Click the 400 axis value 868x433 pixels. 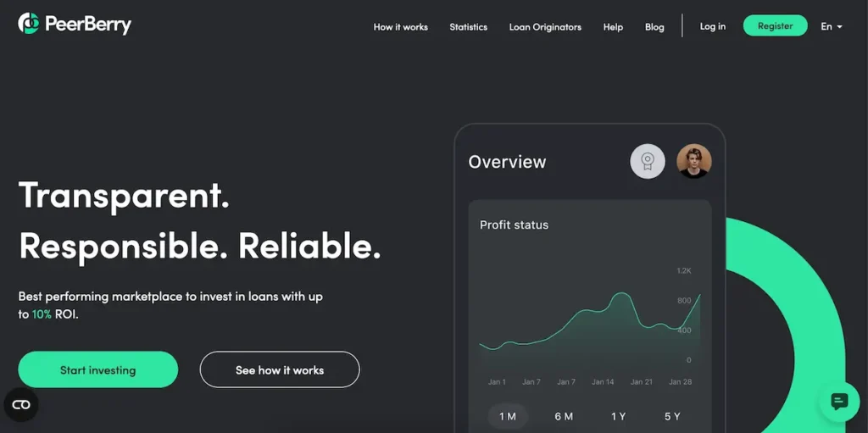coord(684,330)
